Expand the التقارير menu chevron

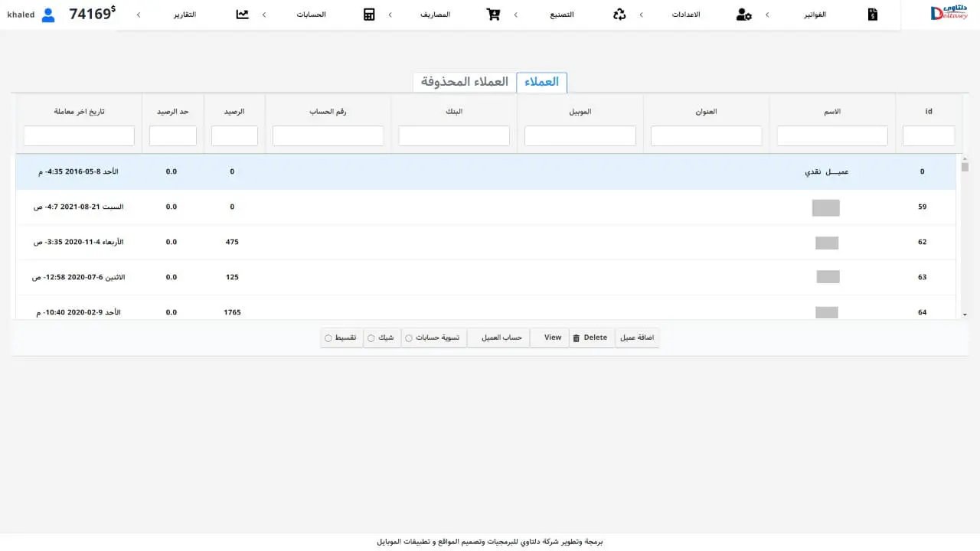click(x=138, y=15)
